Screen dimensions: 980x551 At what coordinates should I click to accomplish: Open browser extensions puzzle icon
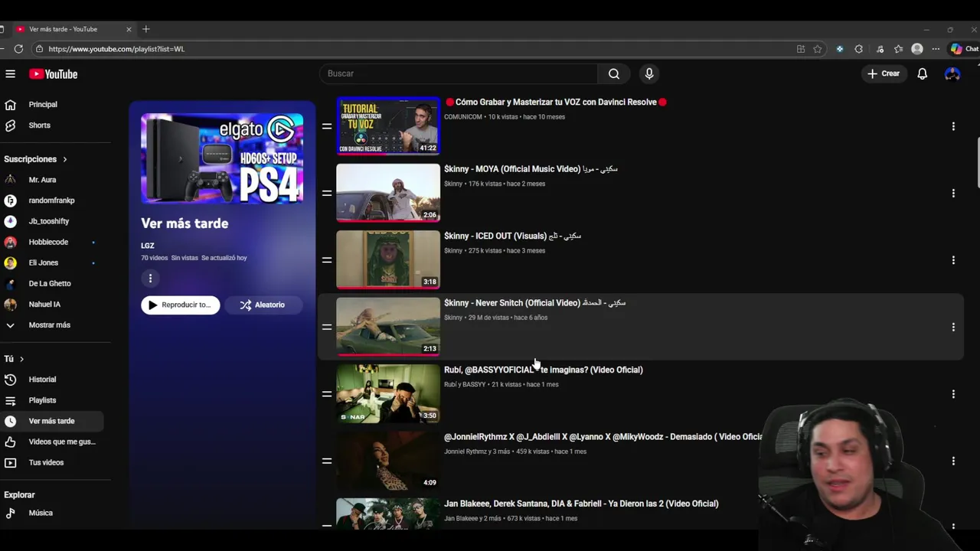[858, 49]
